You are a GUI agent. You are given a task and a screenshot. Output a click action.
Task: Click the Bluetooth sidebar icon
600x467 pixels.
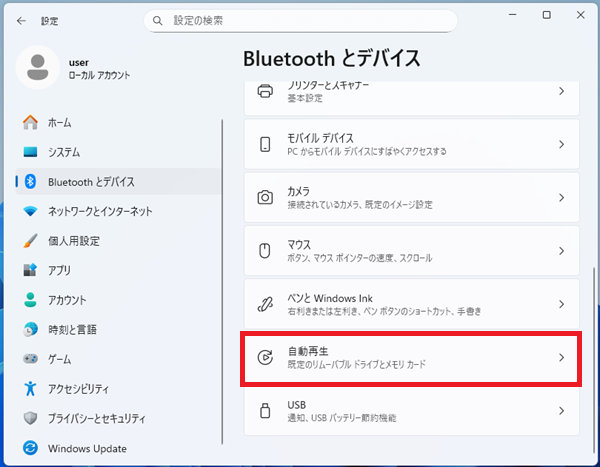pyautogui.click(x=30, y=181)
